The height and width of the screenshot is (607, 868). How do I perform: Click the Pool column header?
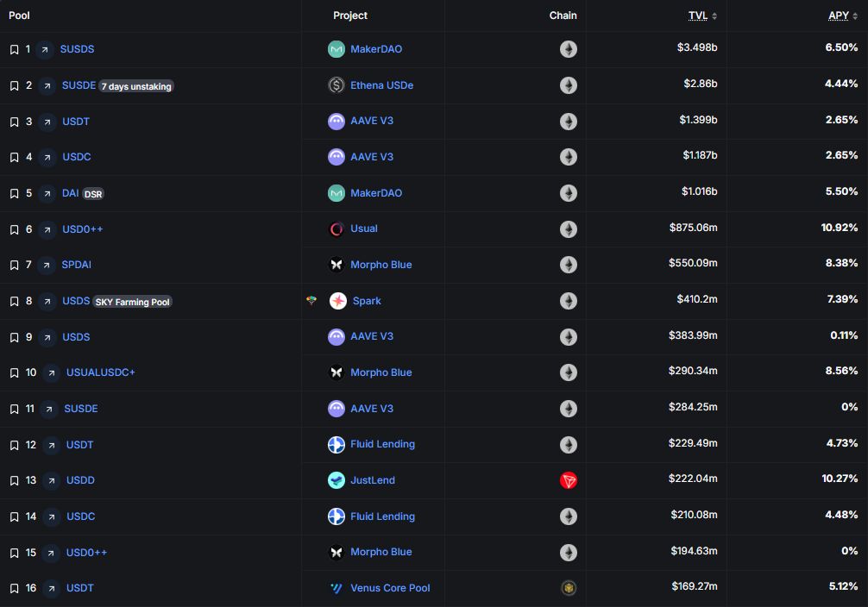coord(19,16)
